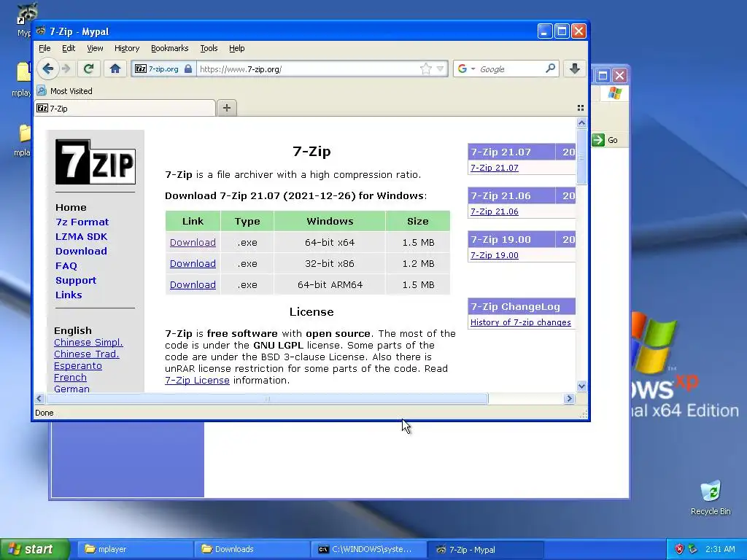Download the 64-bit ARM64 .exe
The height and width of the screenshot is (560, 747).
[x=193, y=284]
